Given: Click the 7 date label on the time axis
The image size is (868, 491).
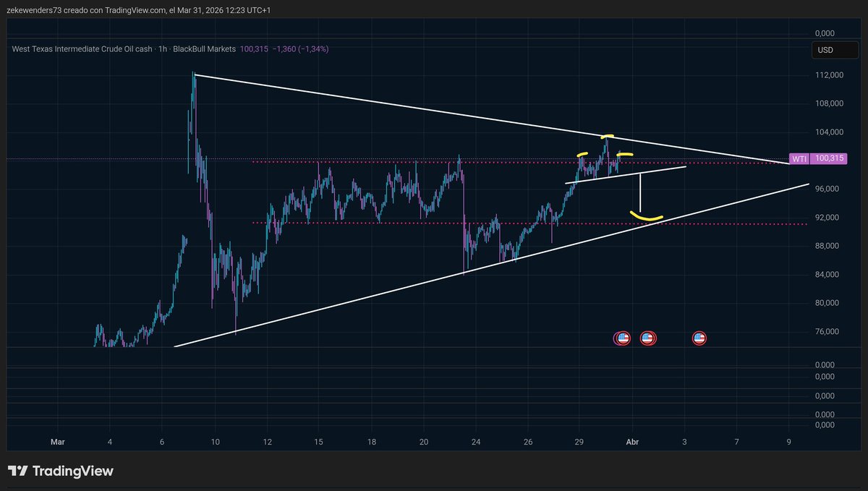Looking at the screenshot, I should point(736,441).
